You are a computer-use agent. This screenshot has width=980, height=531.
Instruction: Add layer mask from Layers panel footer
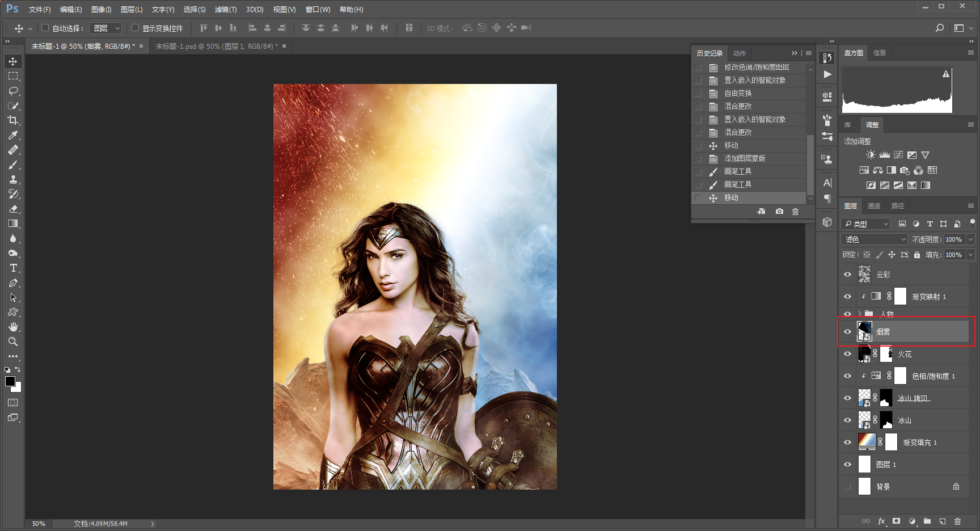[x=896, y=521]
